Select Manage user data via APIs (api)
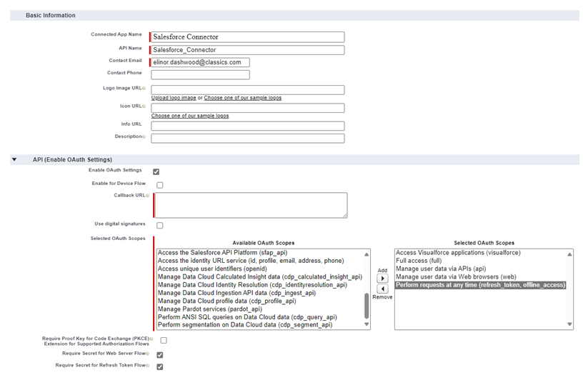The width and height of the screenshot is (588, 380). click(480, 269)
